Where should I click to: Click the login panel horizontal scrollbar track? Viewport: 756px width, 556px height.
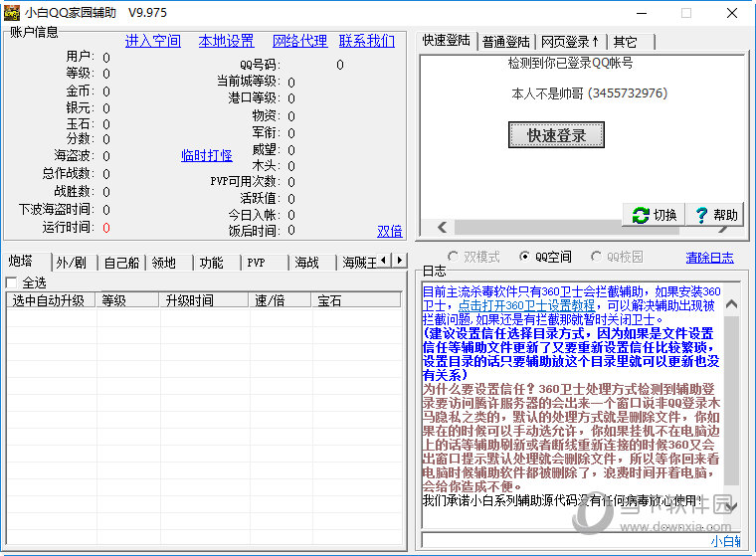(x=567, y=227)
